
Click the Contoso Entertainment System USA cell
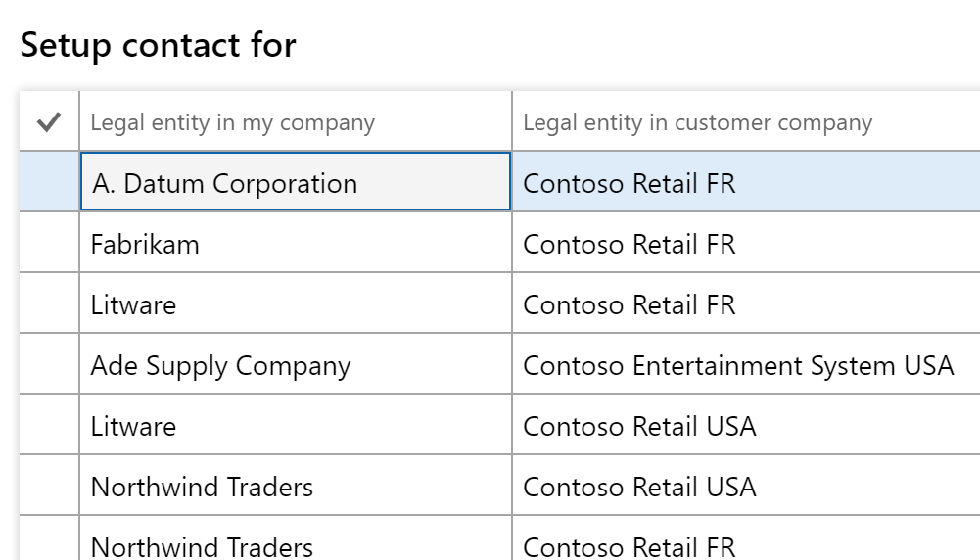[x=738, y=365]
